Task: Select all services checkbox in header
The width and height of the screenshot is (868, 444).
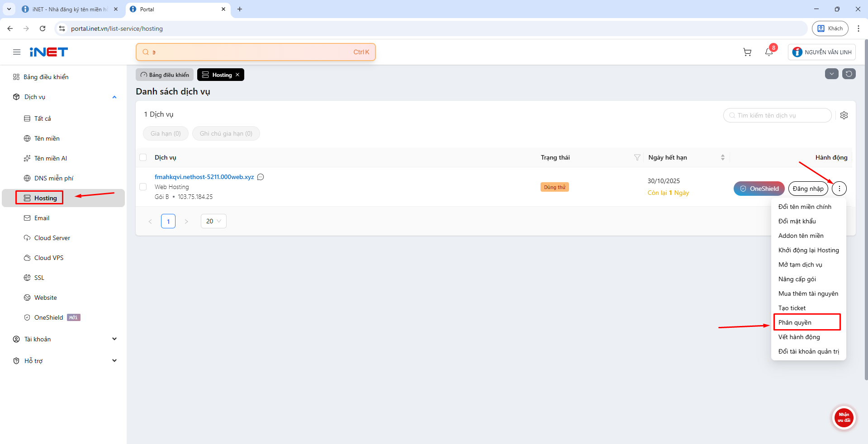Action: tap(143, 157)
